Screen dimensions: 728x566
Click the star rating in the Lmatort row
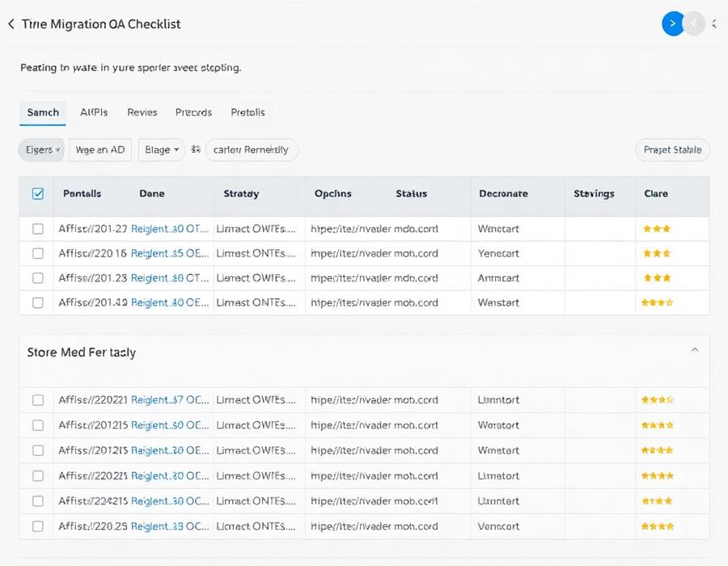point(658,475)
